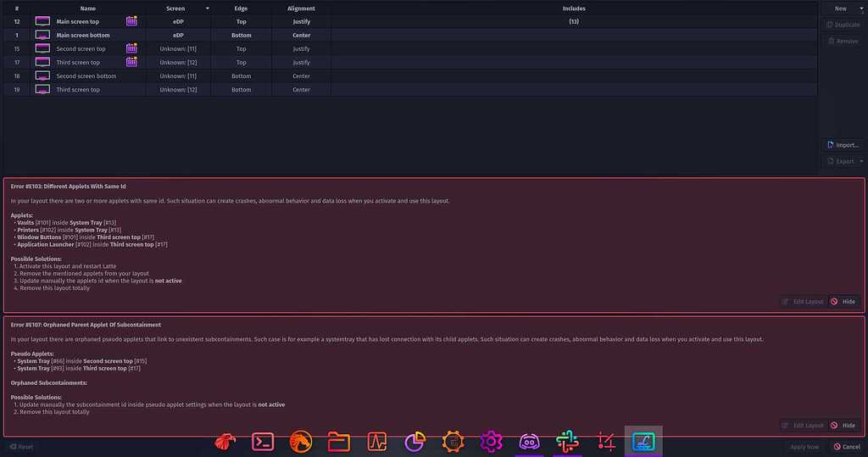
Task: Click the red bird icon in dock
Action: pyautogui.click(x=225, y=441)
